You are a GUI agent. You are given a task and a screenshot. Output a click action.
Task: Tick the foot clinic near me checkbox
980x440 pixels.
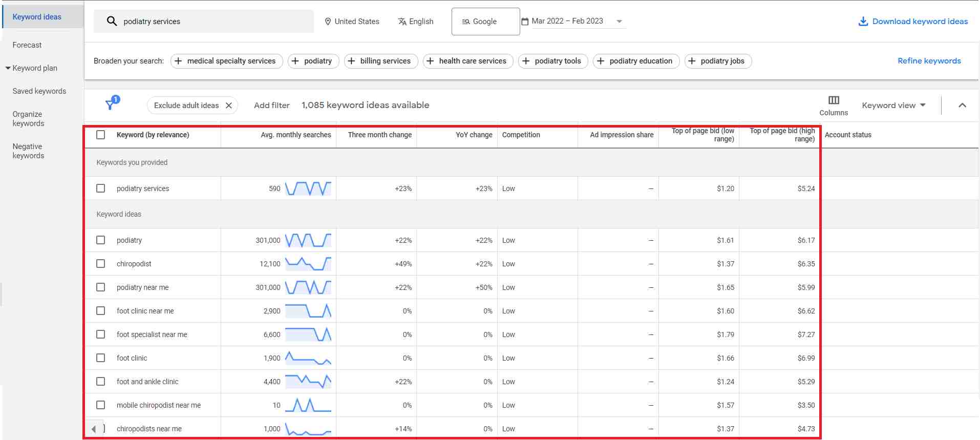click(101, 311)
